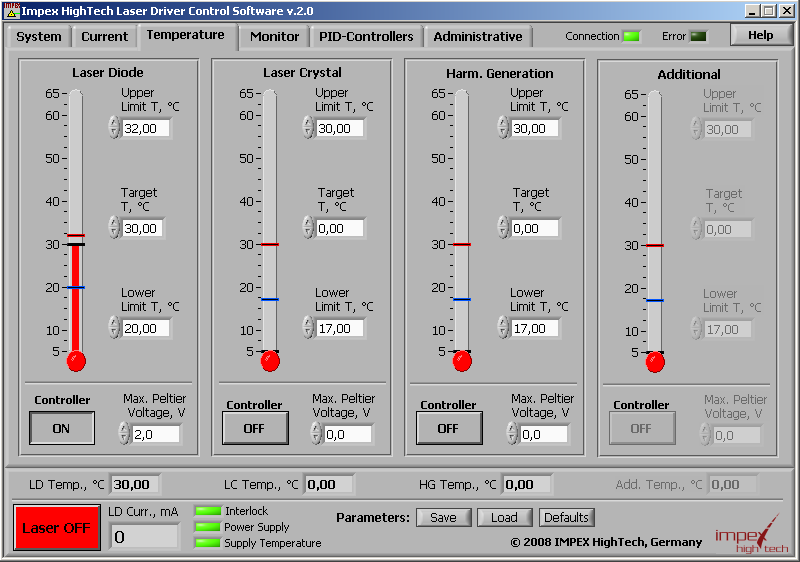Click the Help button
The height and width of the screenshot is (562, 800).
(x=761, y=35)
